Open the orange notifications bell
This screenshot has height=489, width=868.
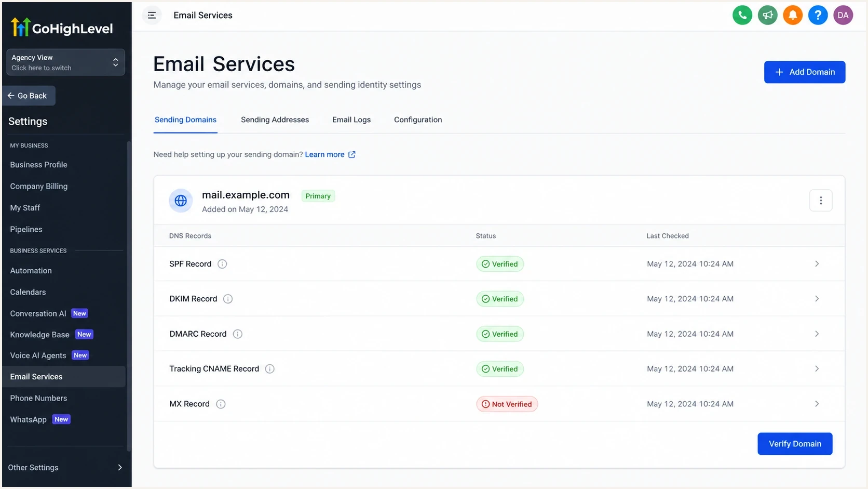point(793,15)
